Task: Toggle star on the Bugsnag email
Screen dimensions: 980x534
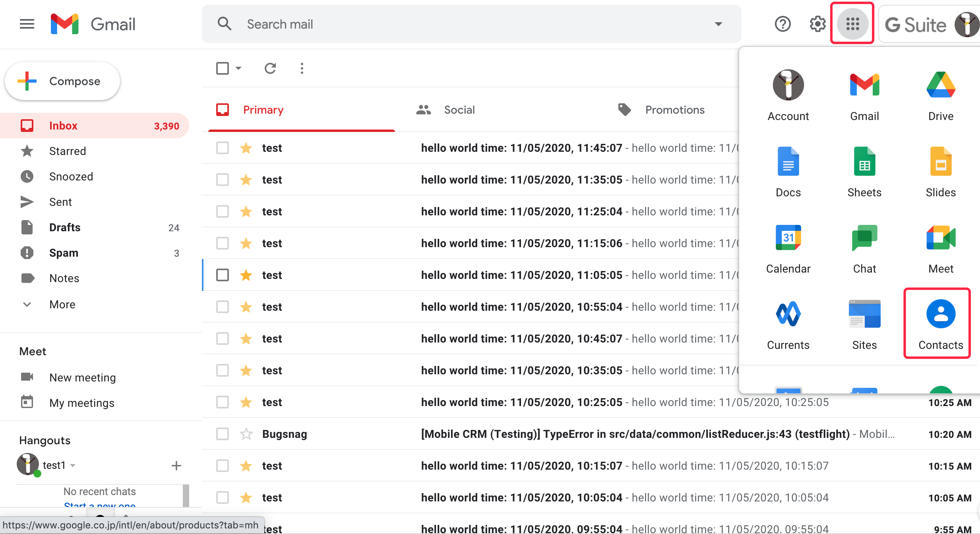Action: click(x=246, y=434)
